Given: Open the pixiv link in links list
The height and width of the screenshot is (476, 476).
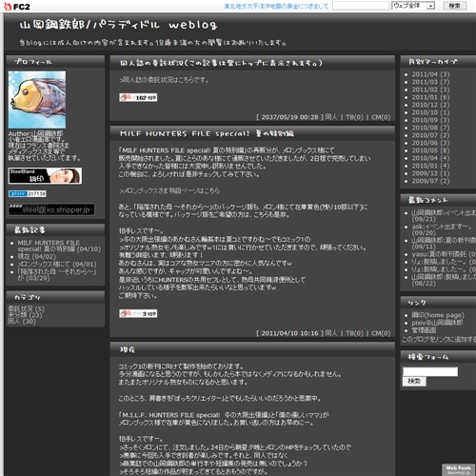Looking at the screenshot, I should (437, 323).
